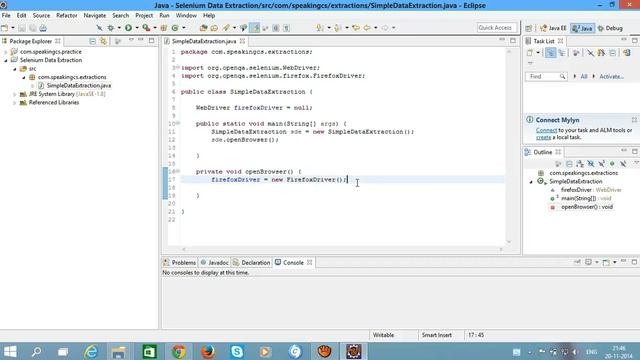Collapse the Selenium Data Extraction project

pyautogui.click(x=6, y=60)
